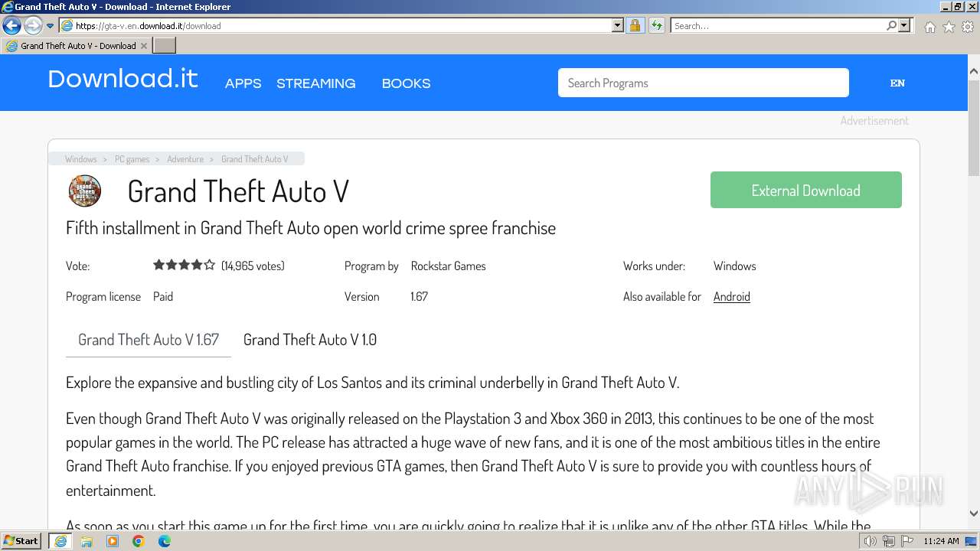Screen dimensions: 980x551
Task: Follow the Adventure breadcrumb link
Action: (x=185, y=159)
